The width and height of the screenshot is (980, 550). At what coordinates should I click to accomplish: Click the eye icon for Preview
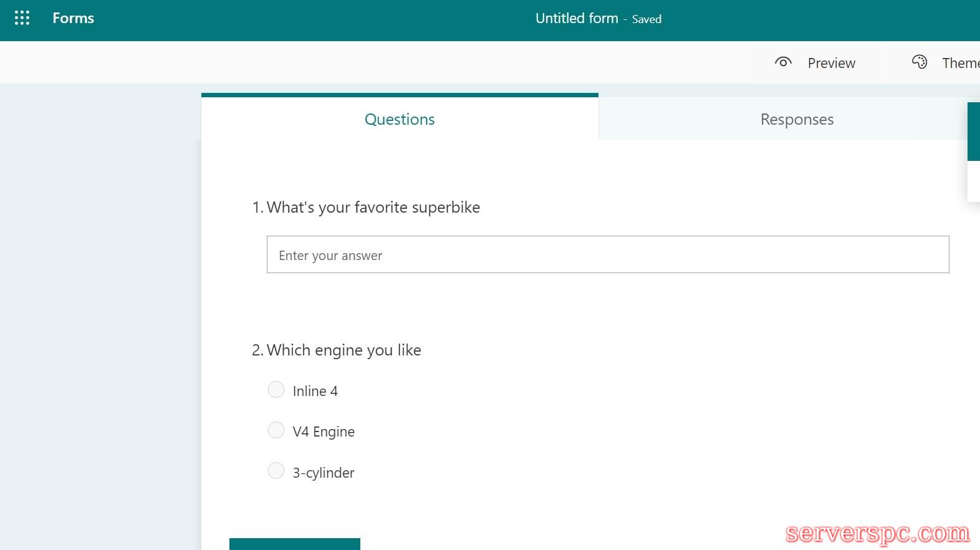click(783, 62)
